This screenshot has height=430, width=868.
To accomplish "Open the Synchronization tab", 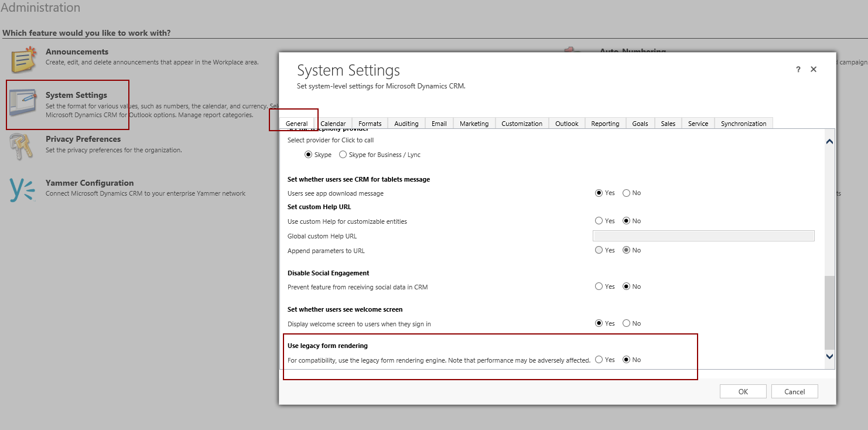I will tap(743, 123).
